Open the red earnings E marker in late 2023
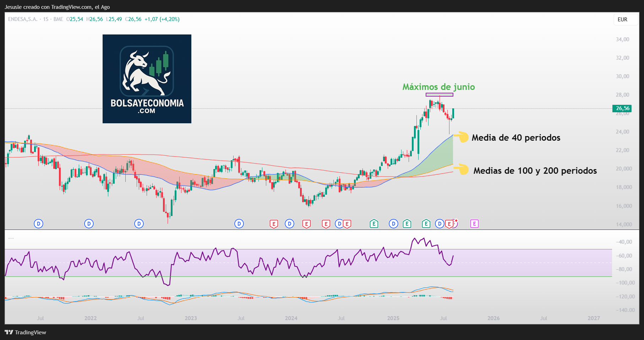Viewport: 644px width, 340px height. (x=274, y=224)
